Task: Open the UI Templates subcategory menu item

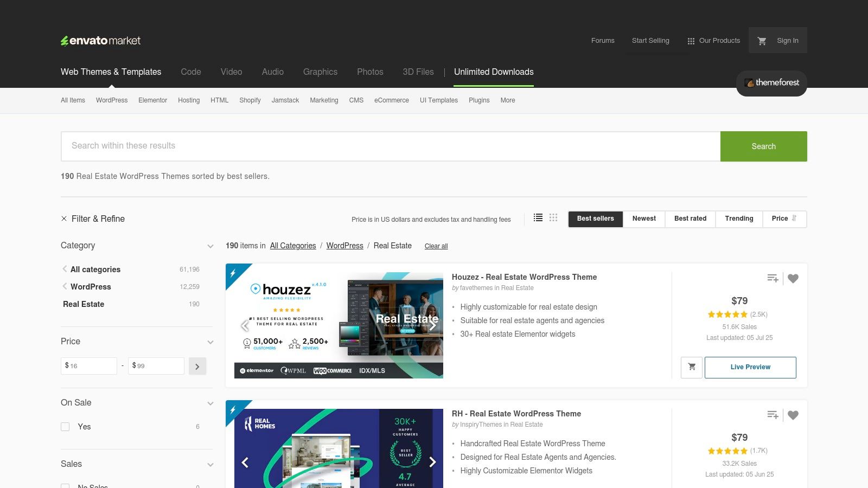Action: [439, 100]
